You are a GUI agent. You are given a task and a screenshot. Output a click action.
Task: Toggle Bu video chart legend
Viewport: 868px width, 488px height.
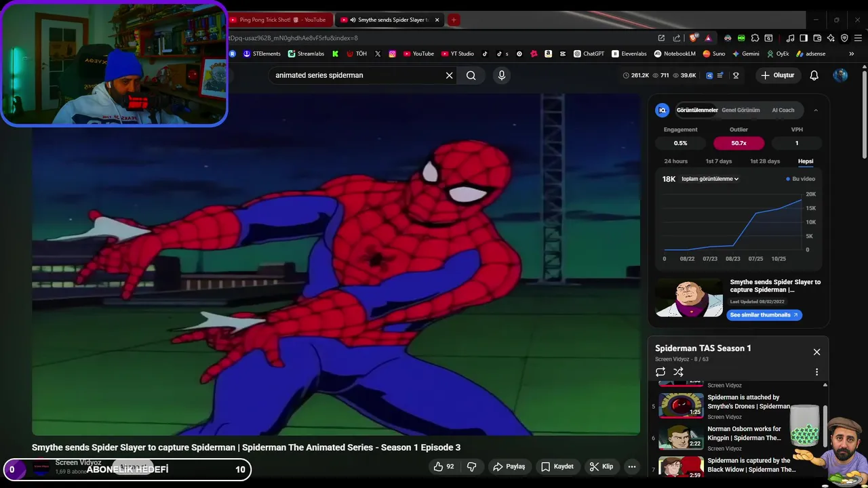[801, 179]
